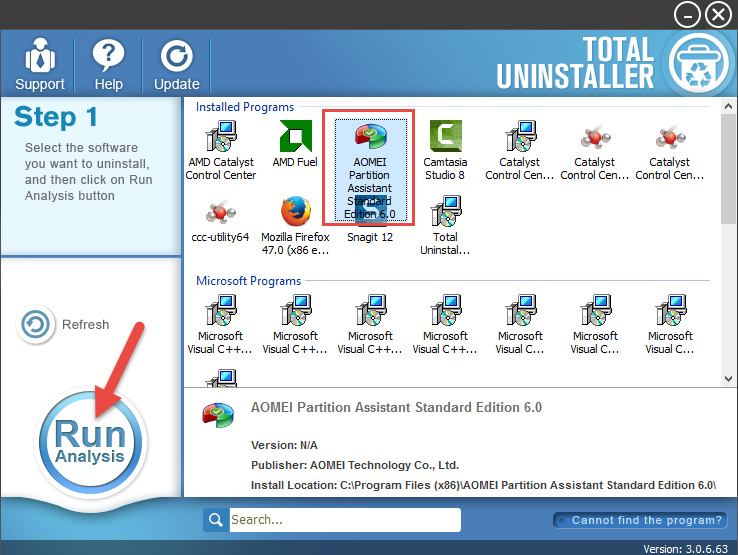Image resolution: width=738 pixels, height=555 pixels.
Task: Click into the Search field
Action: [x=345, y=520]
